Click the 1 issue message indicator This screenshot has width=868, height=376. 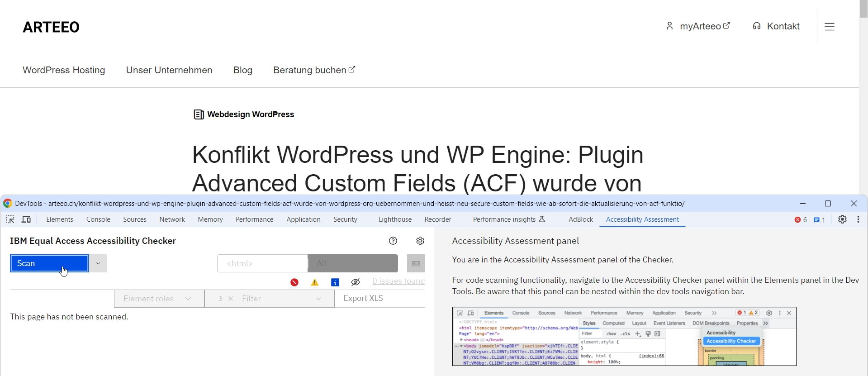tap(820, 220)
